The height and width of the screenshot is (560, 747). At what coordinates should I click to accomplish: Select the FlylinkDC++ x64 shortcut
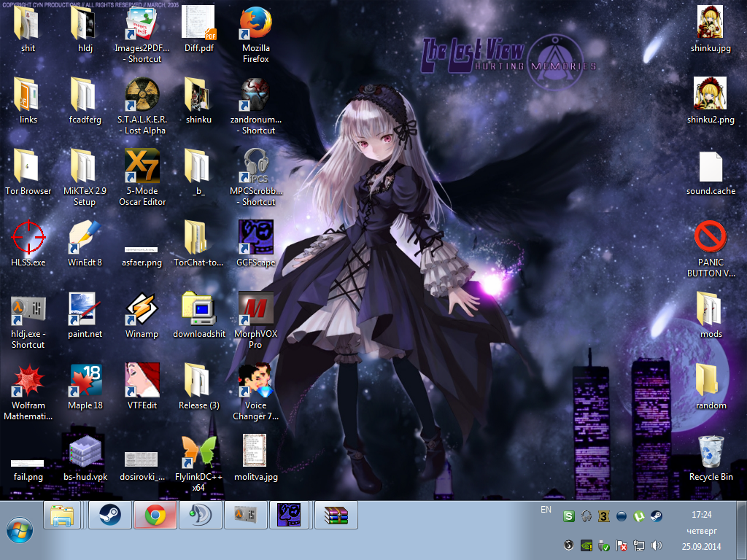tap(198, 451)
